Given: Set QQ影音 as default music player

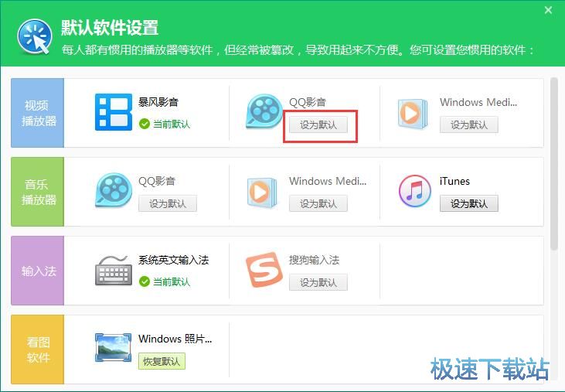Looking at the screenshot, I should tap(168, 203).
